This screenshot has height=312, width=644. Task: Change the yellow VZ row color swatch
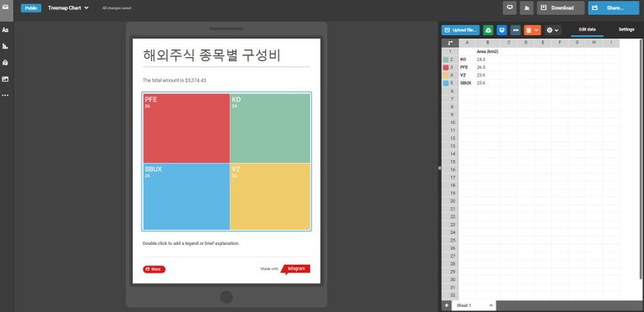(x=446, y=75)
